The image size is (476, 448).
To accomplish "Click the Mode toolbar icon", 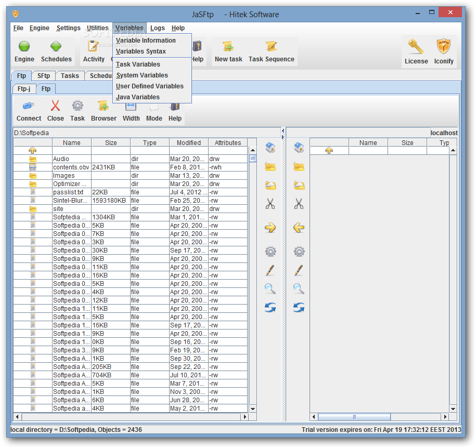I will [154, 107].
